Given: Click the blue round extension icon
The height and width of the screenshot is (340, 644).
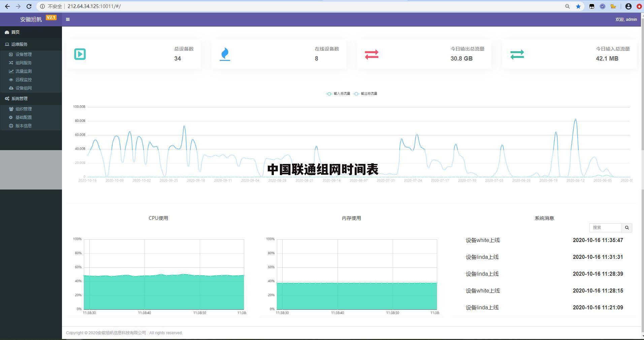Looking at the screenshot, I should (603, 6).
